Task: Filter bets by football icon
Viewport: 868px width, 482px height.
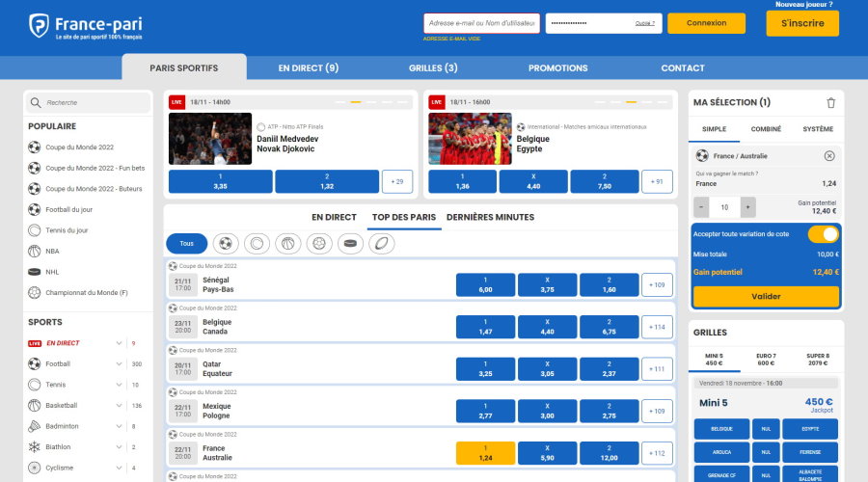Action: pos(226,244)
